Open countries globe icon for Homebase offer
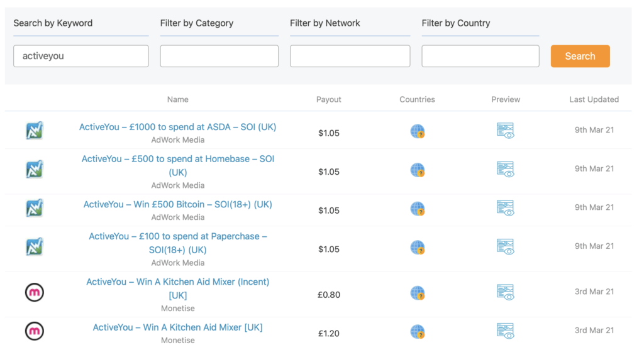 [x=418, y=170]
